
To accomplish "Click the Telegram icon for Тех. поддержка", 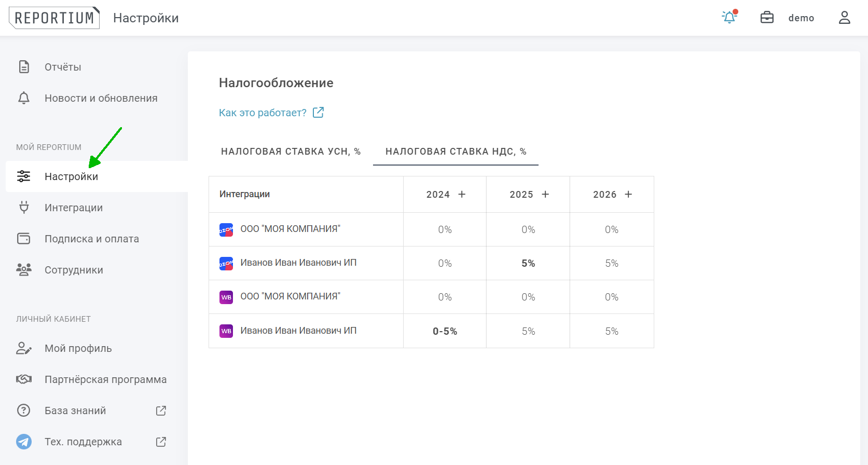I will click(24, 442).
